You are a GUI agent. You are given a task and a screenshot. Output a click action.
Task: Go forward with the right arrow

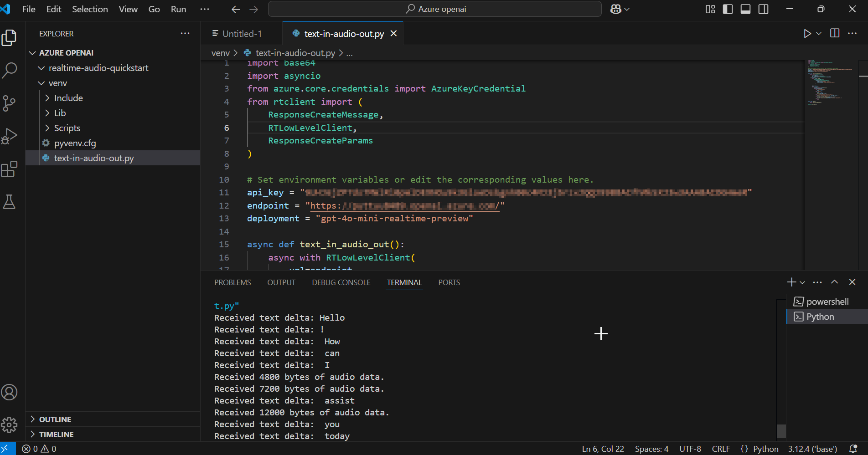click(x=254, y=9)
